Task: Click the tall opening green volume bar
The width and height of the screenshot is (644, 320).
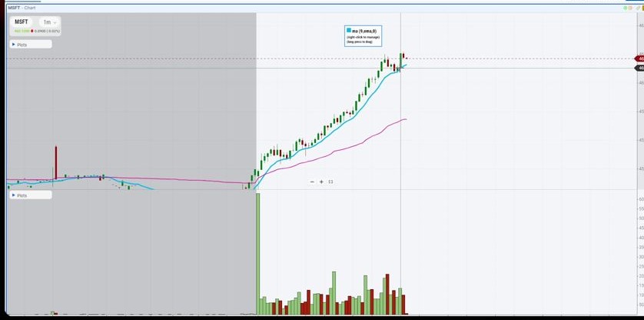Action: pos(258,254)
